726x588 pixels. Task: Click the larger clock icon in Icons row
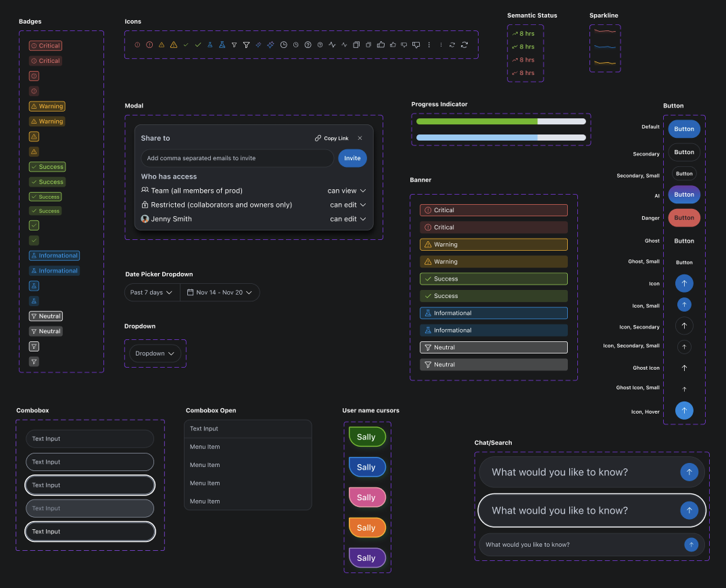[284, 45]
